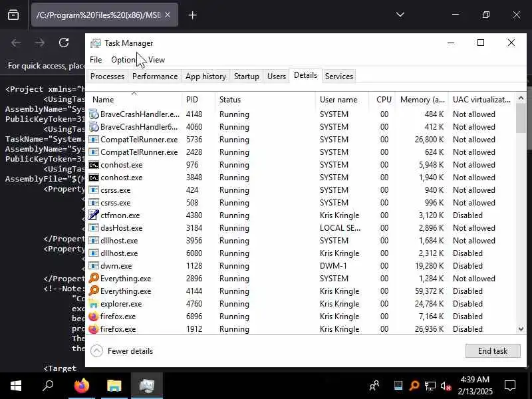Click the muted volume tray icon
532x399 pixels.
click(x=446, y=386)
